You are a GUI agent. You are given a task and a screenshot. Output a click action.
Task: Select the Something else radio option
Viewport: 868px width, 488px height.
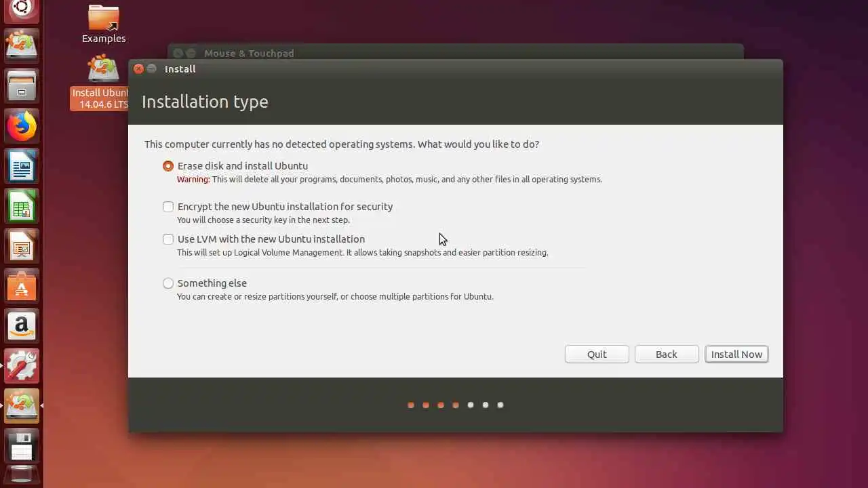[x=168, y=283]
